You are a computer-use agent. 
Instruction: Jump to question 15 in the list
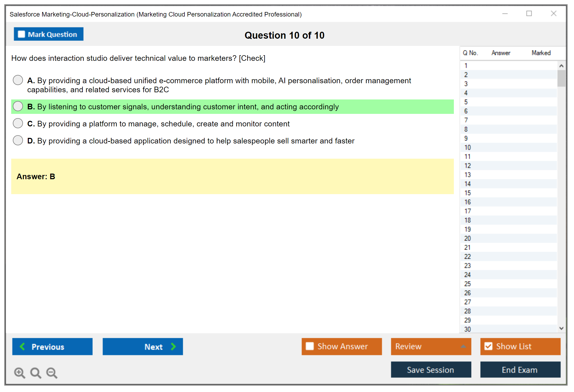467,193
